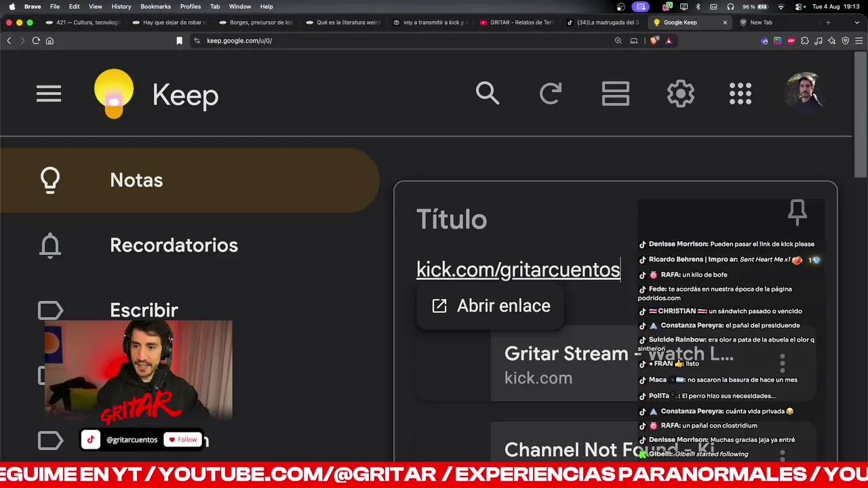Reload the page in Brave
Screen dimensions: 868x488
pos(36,41)
